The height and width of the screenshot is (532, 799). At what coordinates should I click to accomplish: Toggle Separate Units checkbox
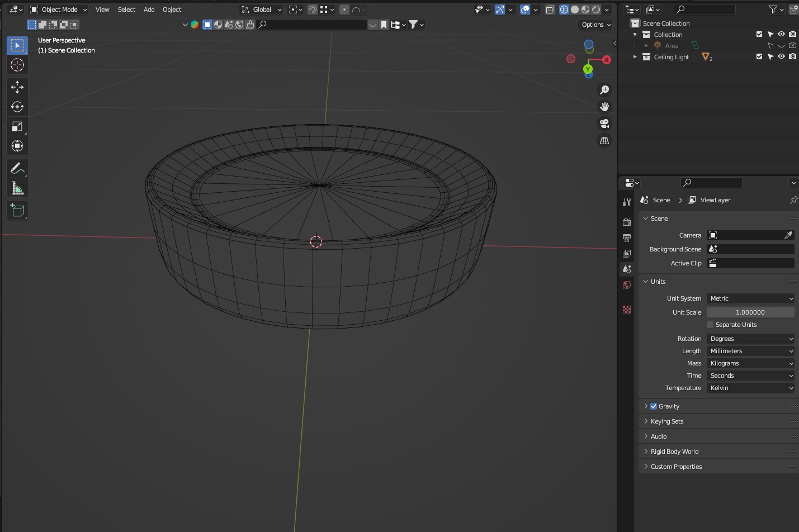point(710,325)
